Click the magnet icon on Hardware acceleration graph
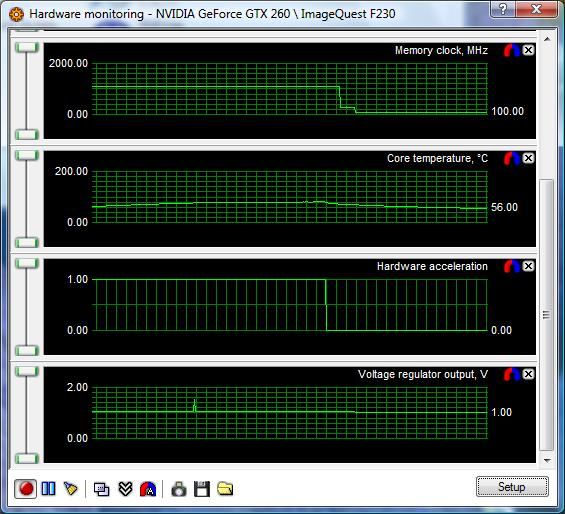The image size is (565, 514). [512, 266]
